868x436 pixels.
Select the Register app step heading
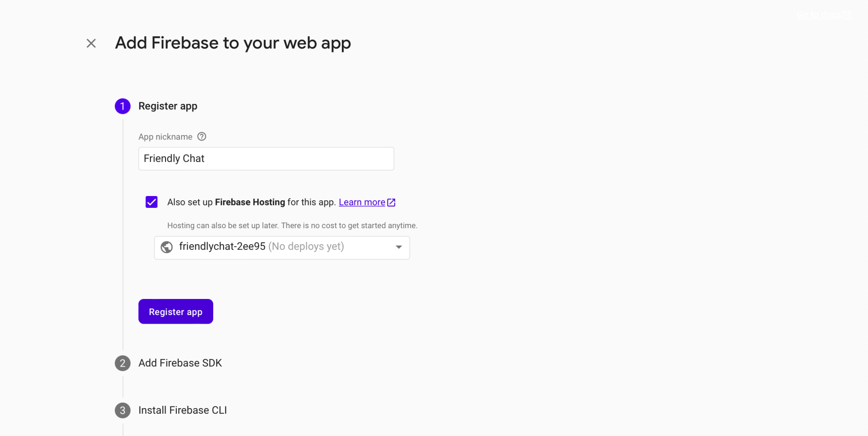click(x=168, y=106)
